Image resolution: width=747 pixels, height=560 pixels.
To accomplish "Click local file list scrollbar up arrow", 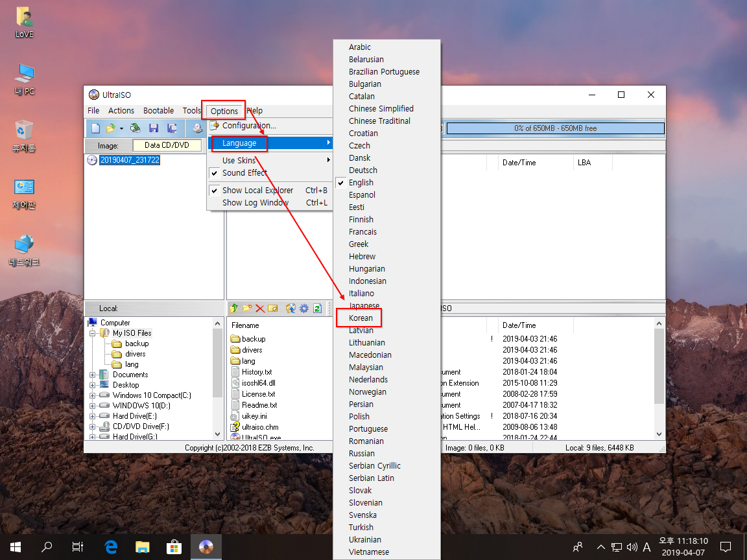I will pyautogui.click(x=659, y=324).
